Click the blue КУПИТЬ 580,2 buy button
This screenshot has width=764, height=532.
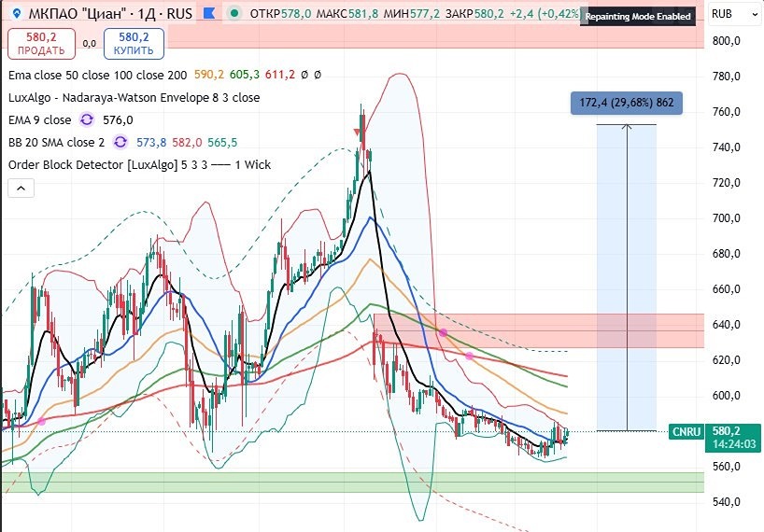pyautogui.click(x=134, y=44)
